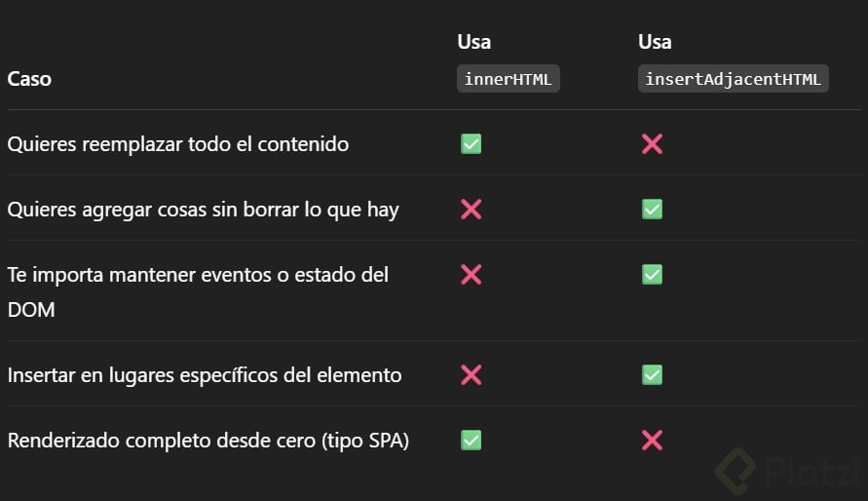Screen dimensions: 868x501
Task: Select the 'Quieres agregar cosas sin borrar lo que hay' text
Action: (x=203, y=210)
